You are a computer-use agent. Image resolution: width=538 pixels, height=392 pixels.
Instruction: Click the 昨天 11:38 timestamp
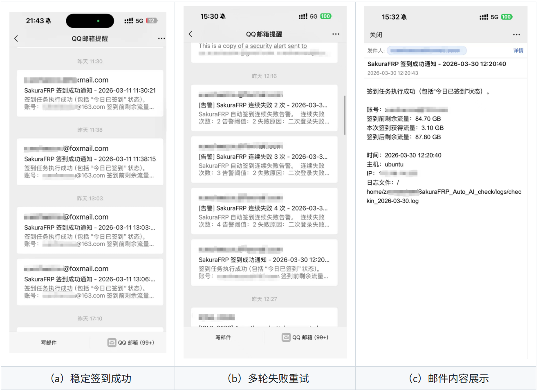(x=90, y=130)
